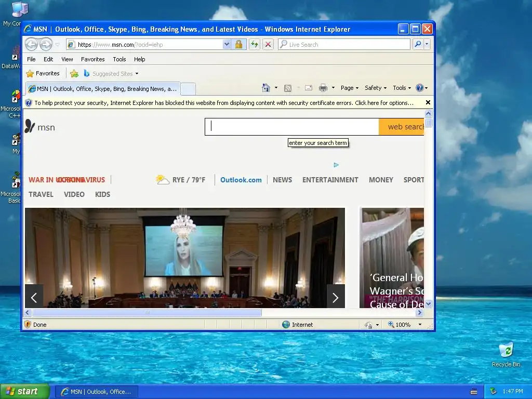Show the next slide in carousel
Viewport: 532px width, 399px height.
pos(336,297)
